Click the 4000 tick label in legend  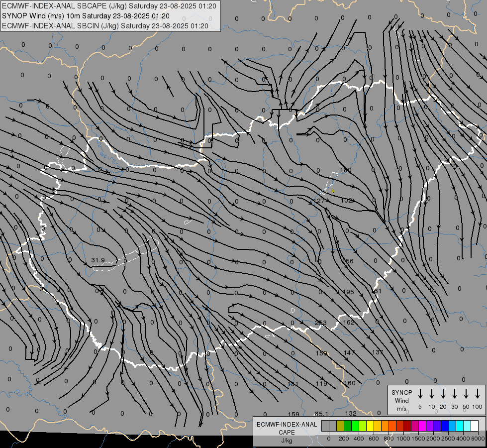click(x=463, y=439)
